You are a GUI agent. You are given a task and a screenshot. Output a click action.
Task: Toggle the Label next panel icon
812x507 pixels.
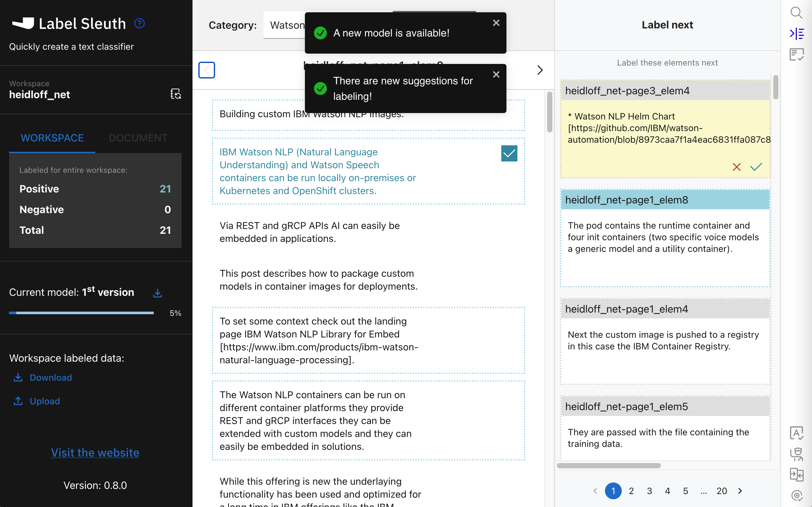[x=796, y=34]
